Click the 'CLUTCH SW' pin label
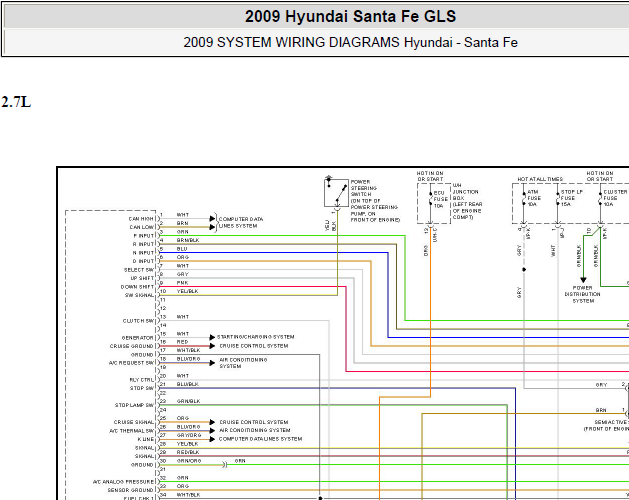This screenshot has width=629, height=500. click(x=138, y=321)
